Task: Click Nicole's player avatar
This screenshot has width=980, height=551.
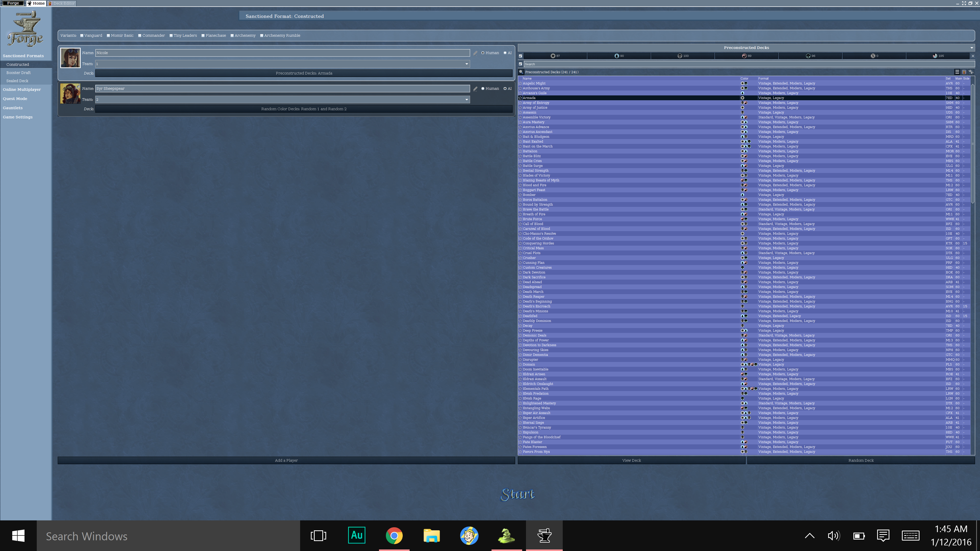Action: (70, 58)
